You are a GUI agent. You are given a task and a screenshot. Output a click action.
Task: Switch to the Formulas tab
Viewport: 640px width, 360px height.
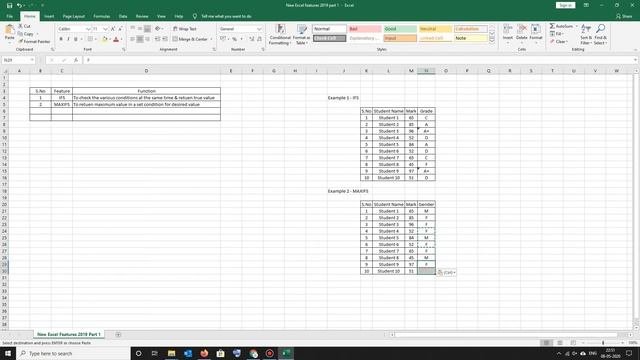102,16
